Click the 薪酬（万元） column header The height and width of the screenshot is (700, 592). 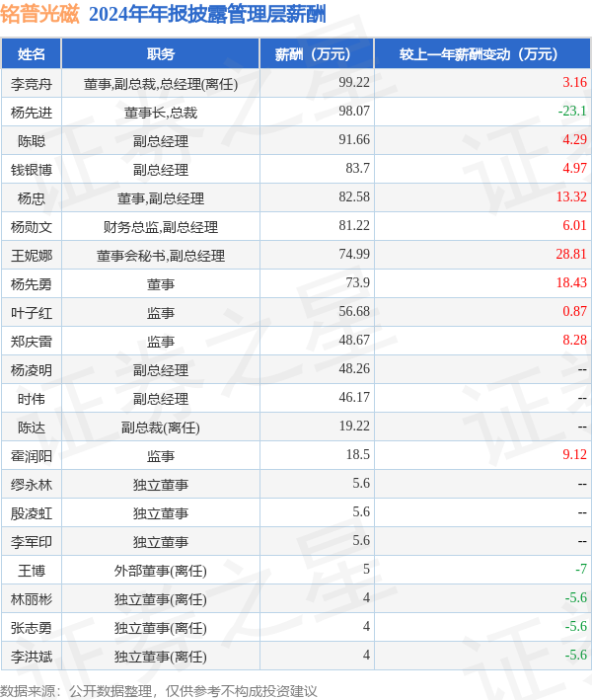pyautogui.click(x=317, y=54)
